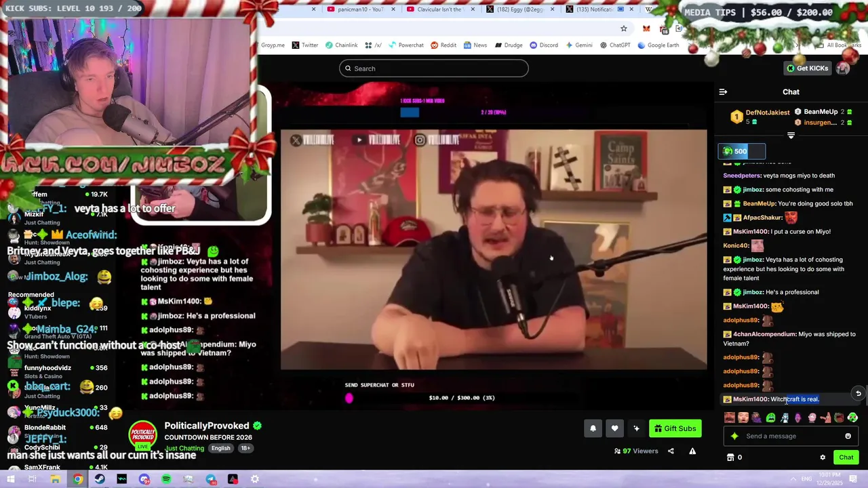Insert the green screaming face emote
Viewport: 868px width, 488px height.
click(x=770, y=418)
